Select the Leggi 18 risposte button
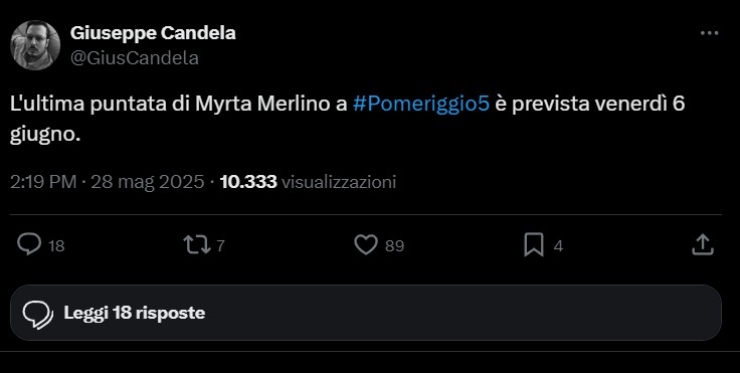This screenshot has height=373, width=740. (366, 313)
